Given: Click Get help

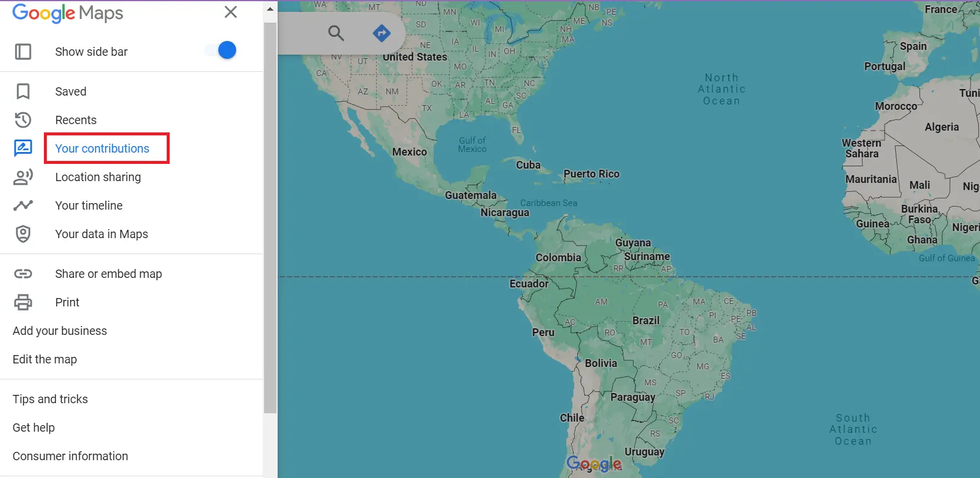Looking at the screenshot, I should pyautogui.click(x=34, y=428).
